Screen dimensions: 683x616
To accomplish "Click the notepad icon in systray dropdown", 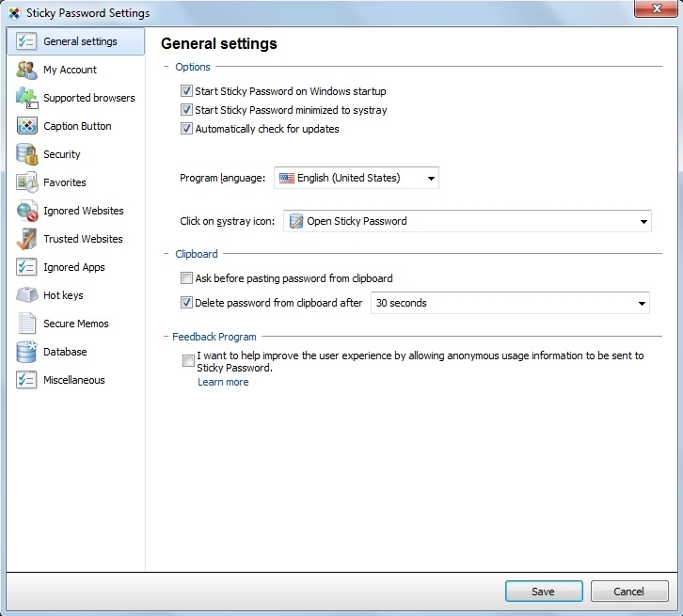I will coord(296,221).
